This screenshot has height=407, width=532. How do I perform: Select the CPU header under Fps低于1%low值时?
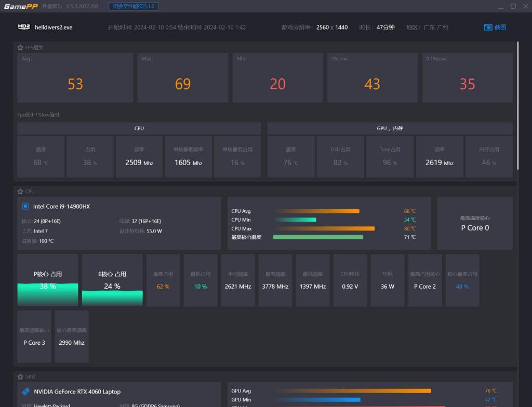(x=139, y=128)
